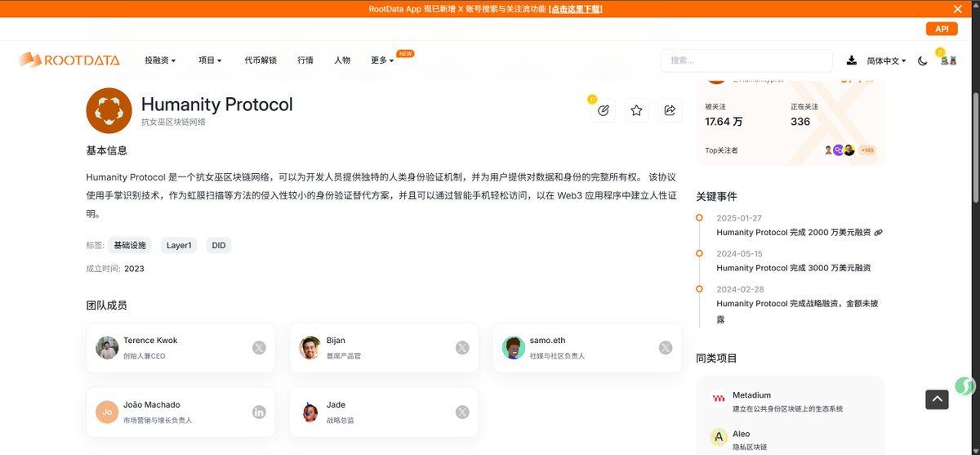Open the Metadium project logo
This screenshot has width=980, height=455.
point(719,399)
